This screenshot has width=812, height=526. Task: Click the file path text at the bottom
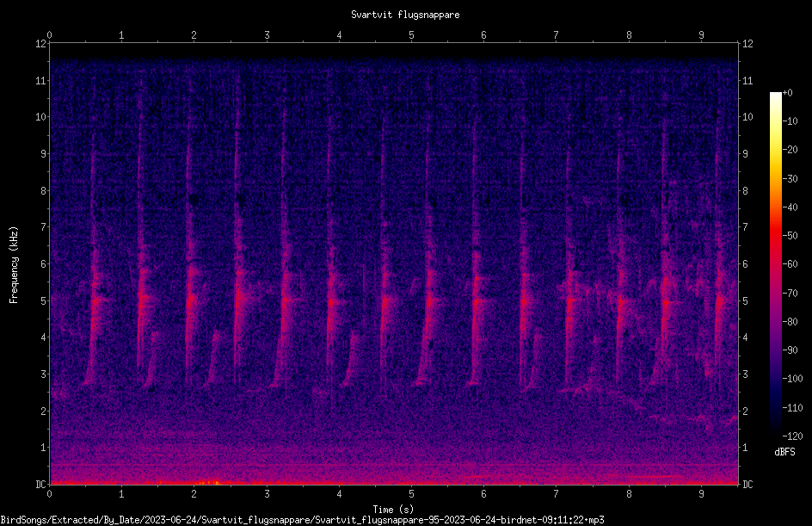(x=303, y=520)
